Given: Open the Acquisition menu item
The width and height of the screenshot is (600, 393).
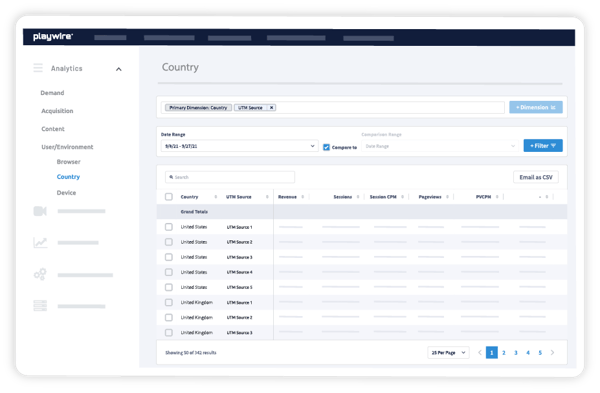Looking at the screenshot, I should point(57,111).
